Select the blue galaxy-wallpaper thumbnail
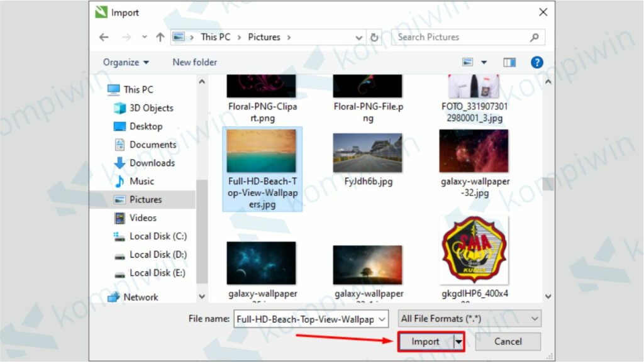 pos(261,263)
